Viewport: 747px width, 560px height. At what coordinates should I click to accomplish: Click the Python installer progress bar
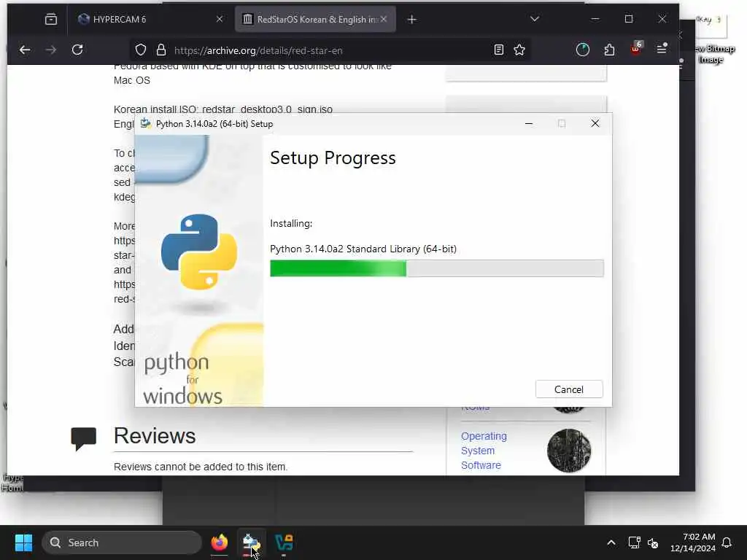[436, 268]
